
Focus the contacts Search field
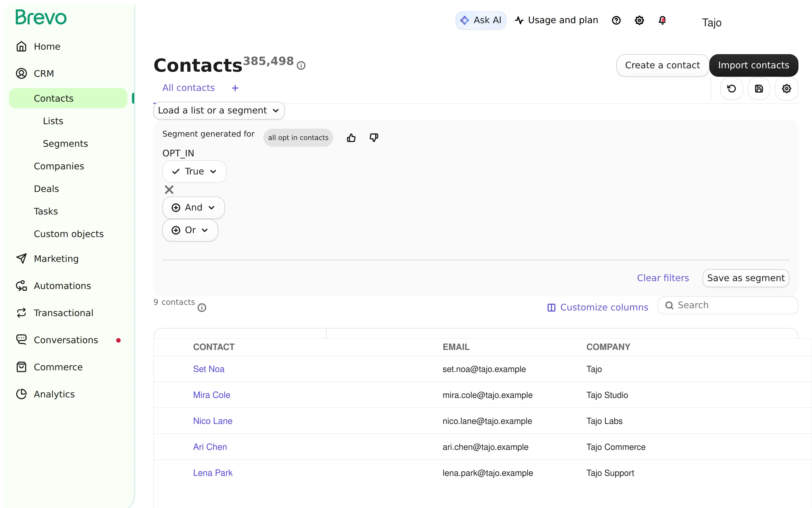[x=728, y=305]
